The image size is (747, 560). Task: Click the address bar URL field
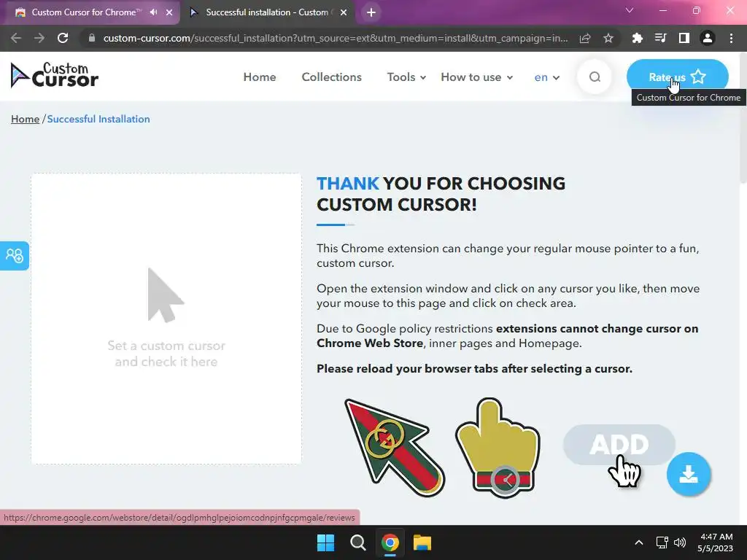(336, 38)
